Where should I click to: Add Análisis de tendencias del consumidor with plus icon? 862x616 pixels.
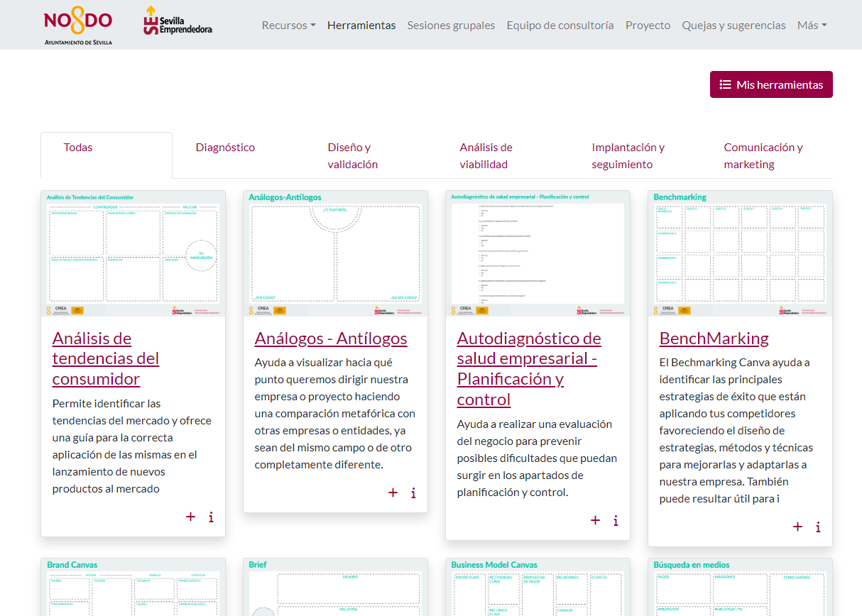coord(190,517)
